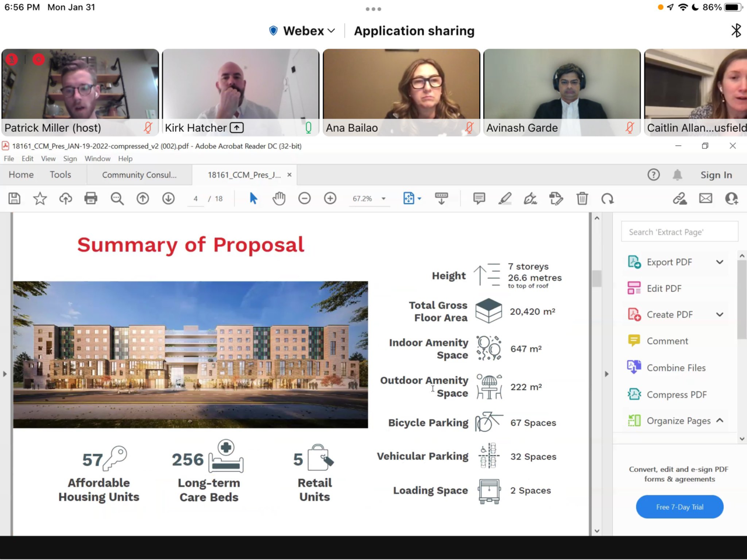Bookmark the file with the star icon

(40, 198)
